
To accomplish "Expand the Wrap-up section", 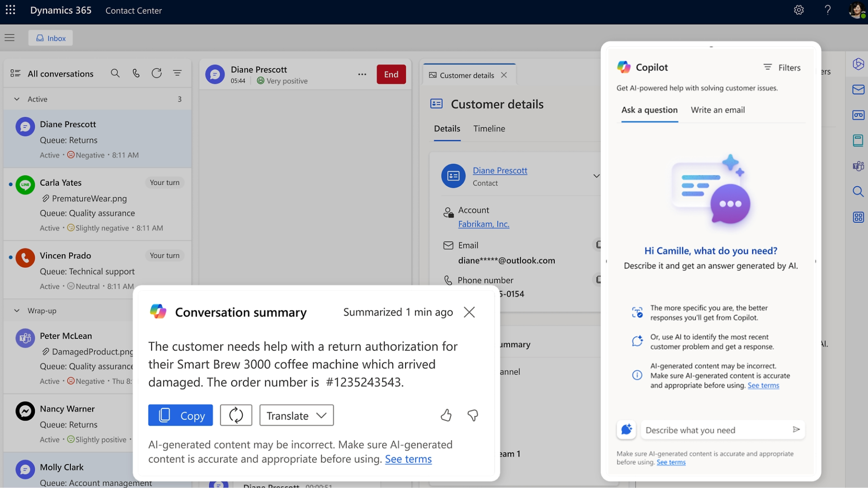I will [x=16, y=310].
